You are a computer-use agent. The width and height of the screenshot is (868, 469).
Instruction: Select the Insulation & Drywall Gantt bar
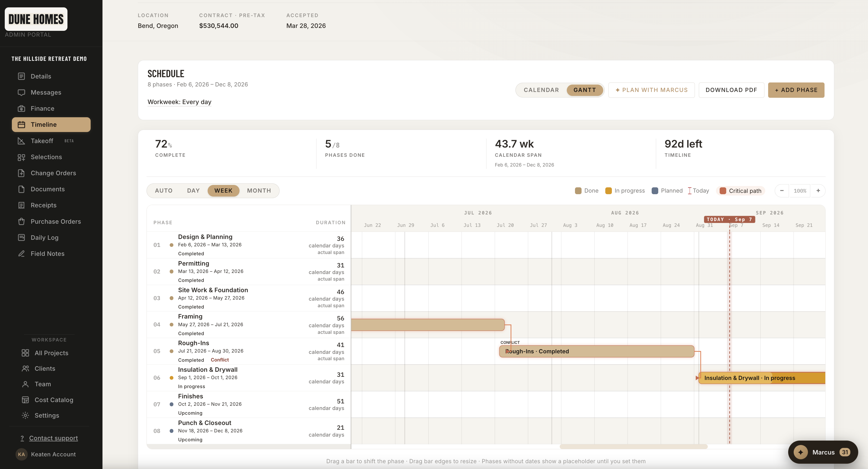coord(762,378)
